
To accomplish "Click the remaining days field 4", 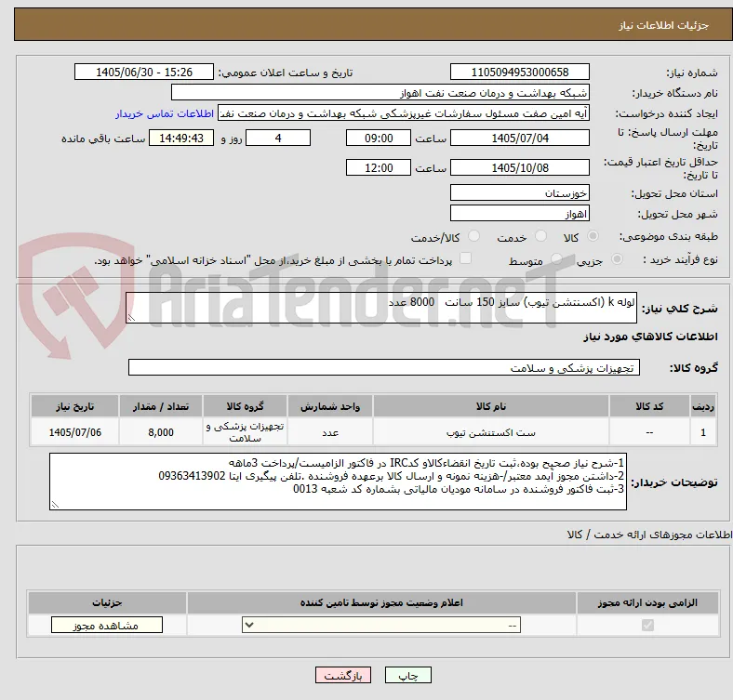I will (x=278, y=138).
